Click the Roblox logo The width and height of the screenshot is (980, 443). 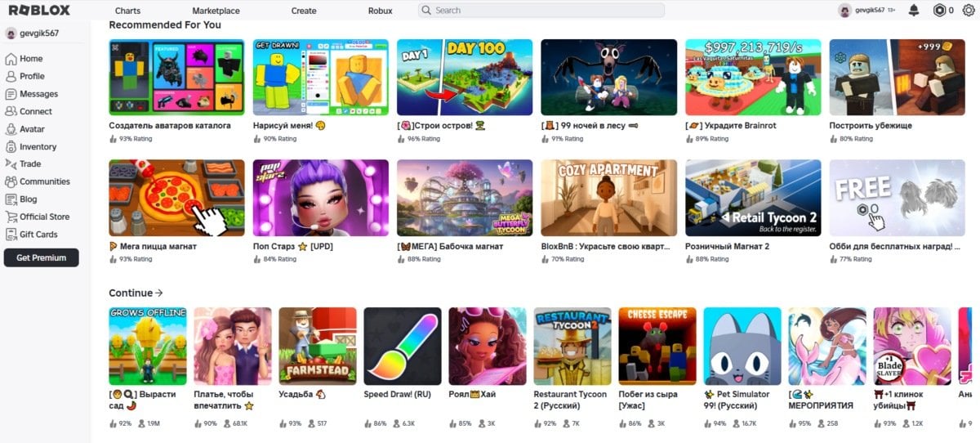pyautogui.click(x=39, y=11)
